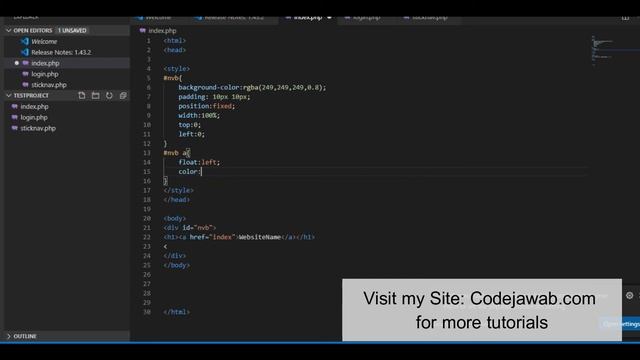Click the left:0; code line
The image size is (640, 360).
[191, 134]
